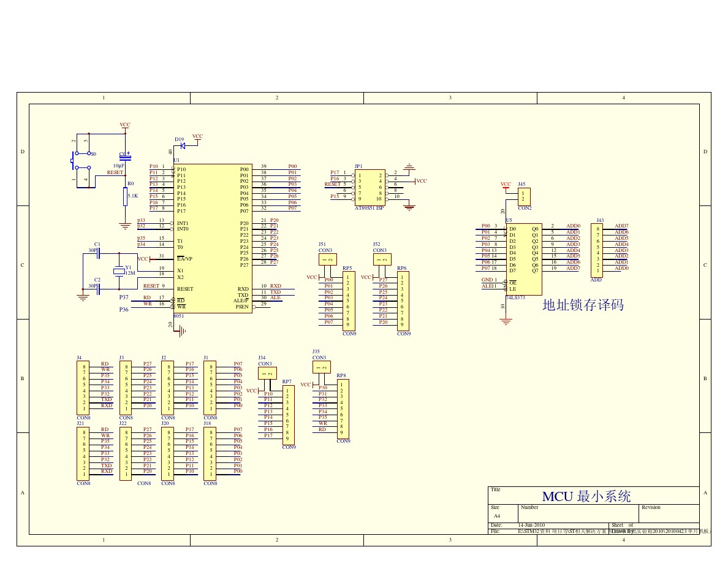Viewport: 728px width, 563px height.
Task: Click the ground symbol below U5
Action: 506,321
